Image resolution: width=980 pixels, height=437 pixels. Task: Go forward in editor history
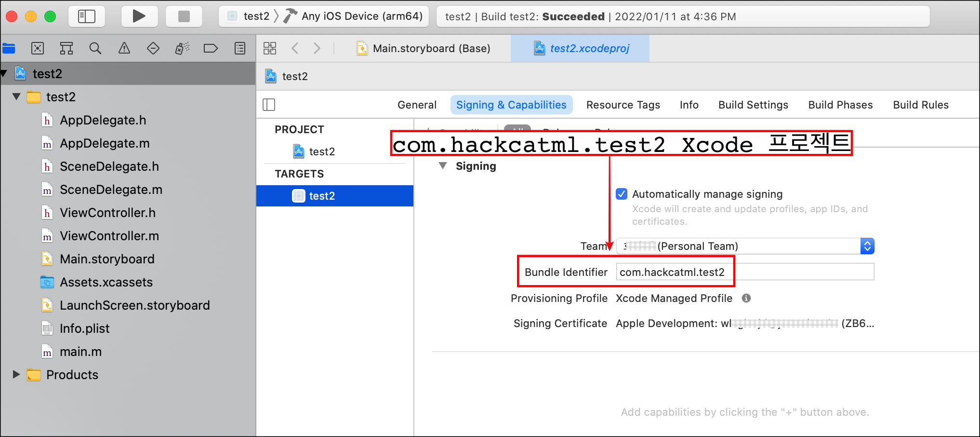pos(317,48)
